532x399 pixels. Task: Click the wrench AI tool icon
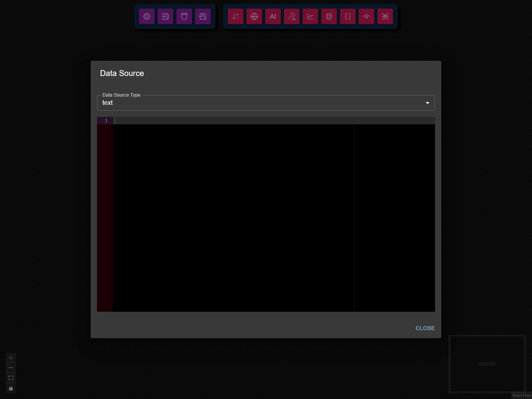click(x=292, y=16)
